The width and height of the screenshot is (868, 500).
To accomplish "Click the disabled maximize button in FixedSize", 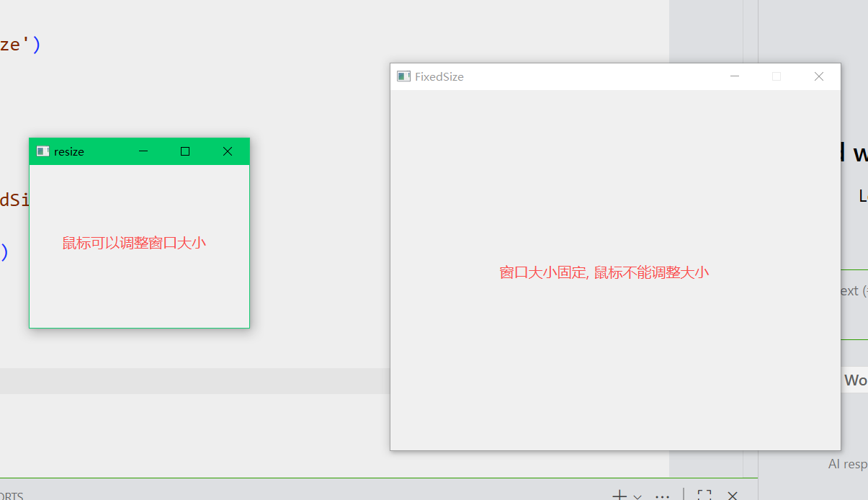I will [x=777, y=76].
